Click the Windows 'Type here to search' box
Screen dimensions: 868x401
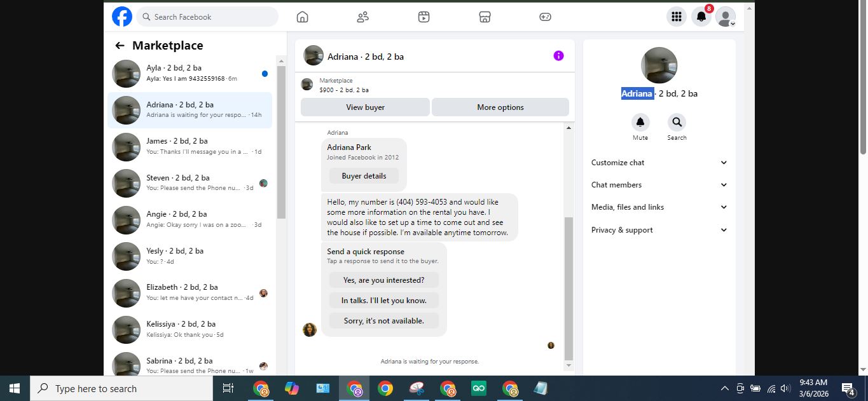click(x=121, y=388)
